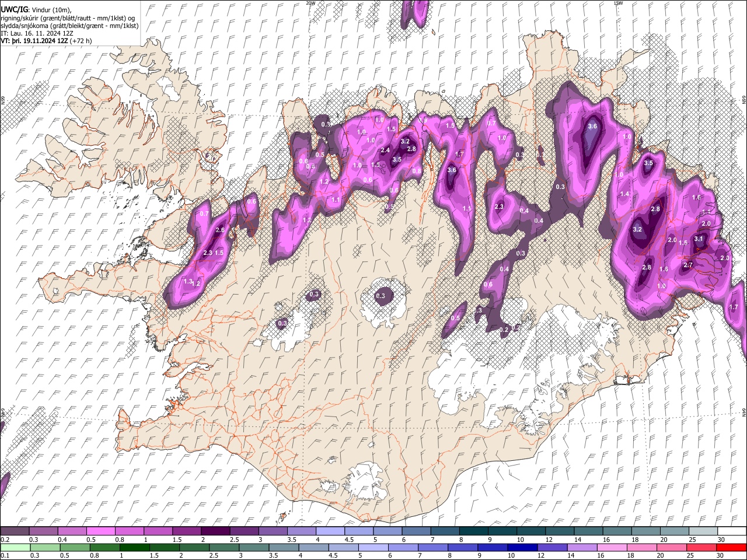Click the '0.1' label in the bottom legend row
The height and width of the screenshot is (560, 747).
click(5, 555)
